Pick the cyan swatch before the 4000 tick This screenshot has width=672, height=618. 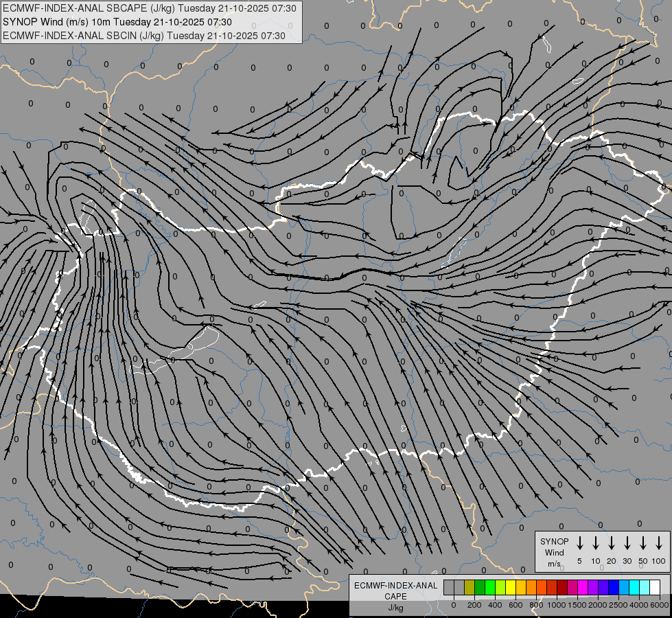pyautogui.click(x=634, y=588)
